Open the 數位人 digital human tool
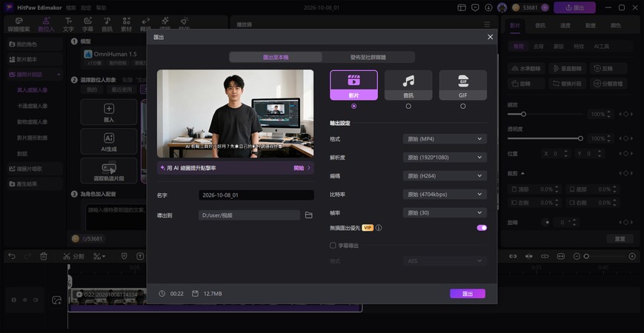Image resolution: width=644 pixels, height=333 pixels. (x=46, y=24)
